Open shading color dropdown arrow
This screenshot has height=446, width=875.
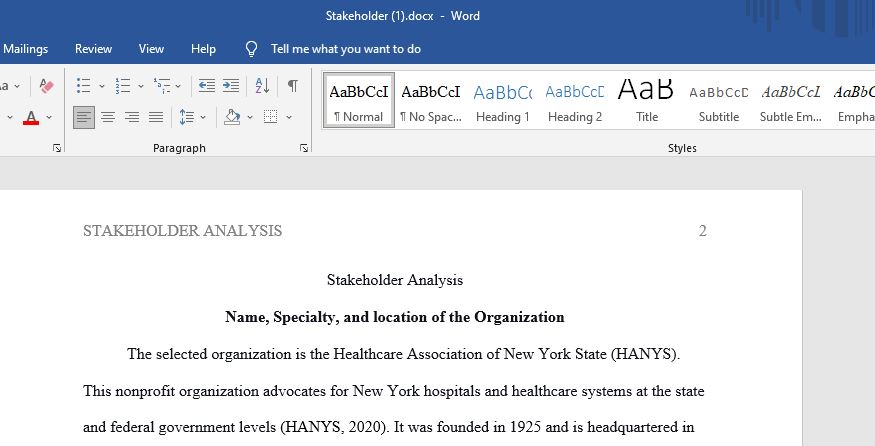(249, 117)
